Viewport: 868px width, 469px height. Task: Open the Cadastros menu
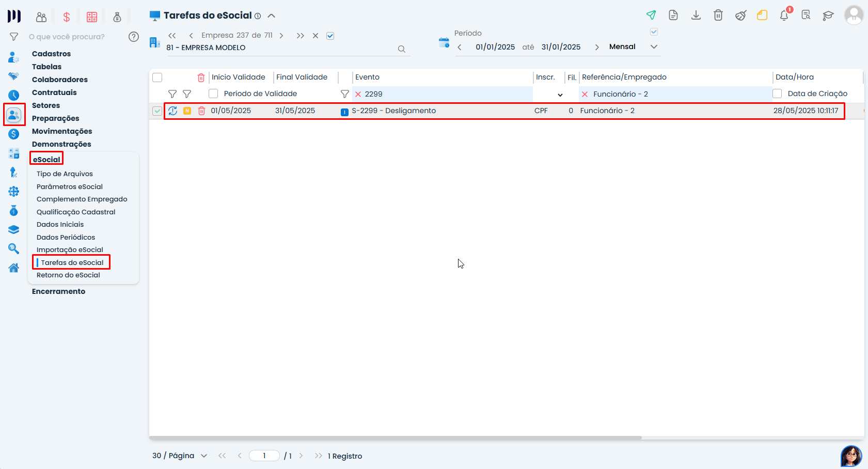51,54
